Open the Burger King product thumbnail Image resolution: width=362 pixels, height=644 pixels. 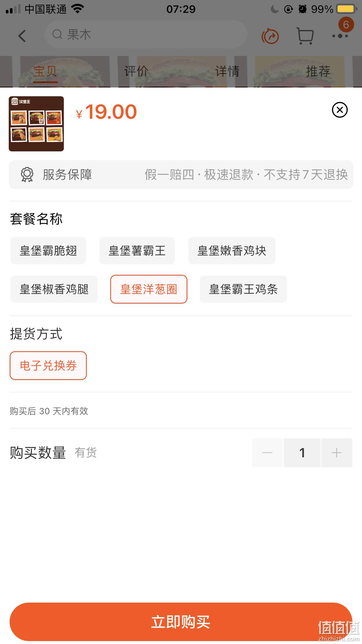tap(36, 124)
